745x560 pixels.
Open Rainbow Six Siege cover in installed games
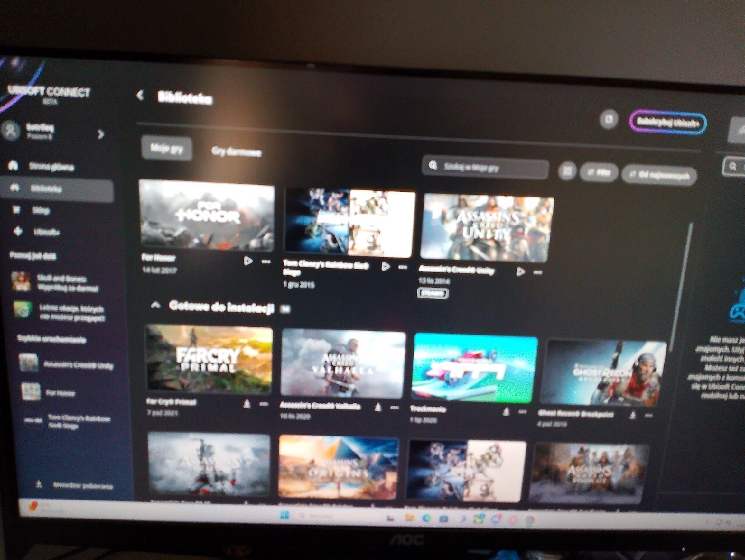click(350, 223)
